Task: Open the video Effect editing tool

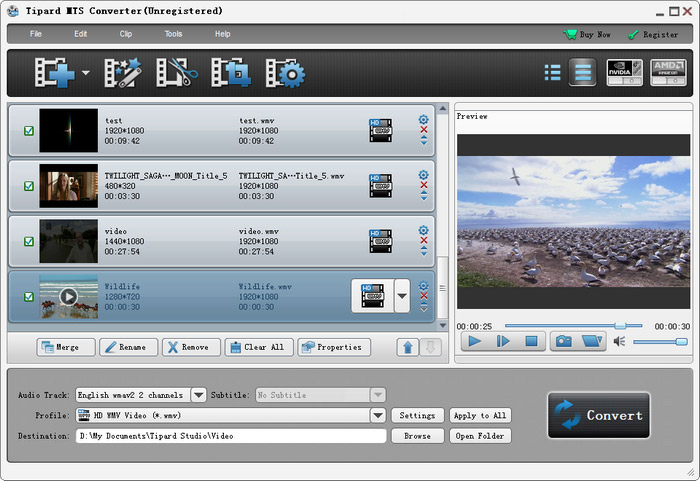Action: click(x=123, y=72)
